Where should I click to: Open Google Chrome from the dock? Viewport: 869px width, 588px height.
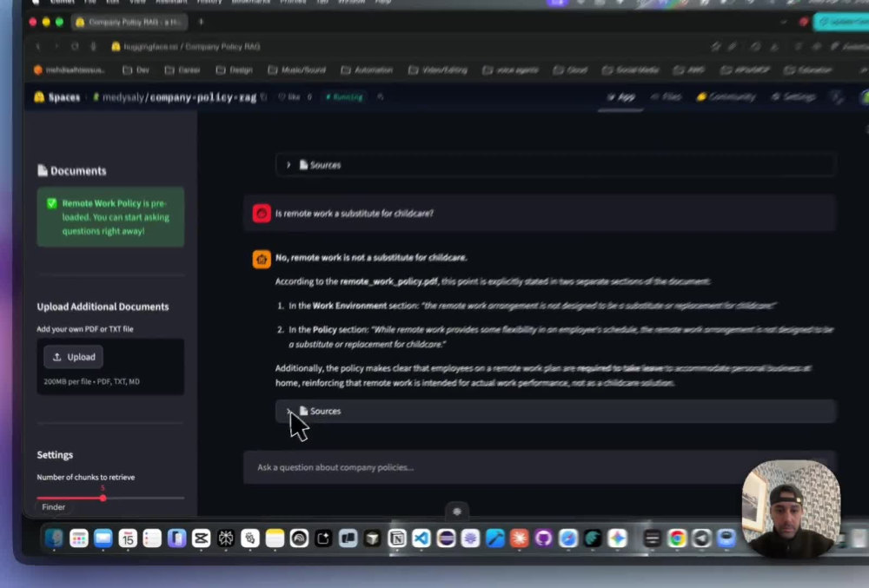click(677, 538)
